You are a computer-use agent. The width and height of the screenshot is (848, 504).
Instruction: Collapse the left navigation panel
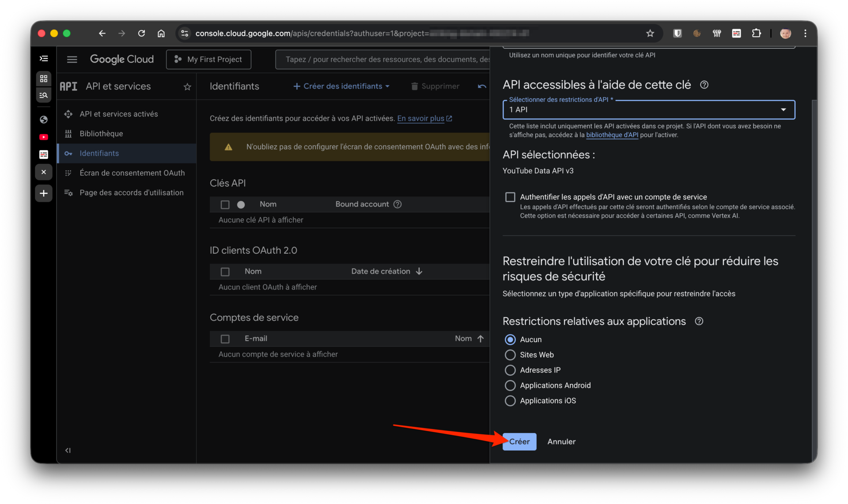(68, 450)
